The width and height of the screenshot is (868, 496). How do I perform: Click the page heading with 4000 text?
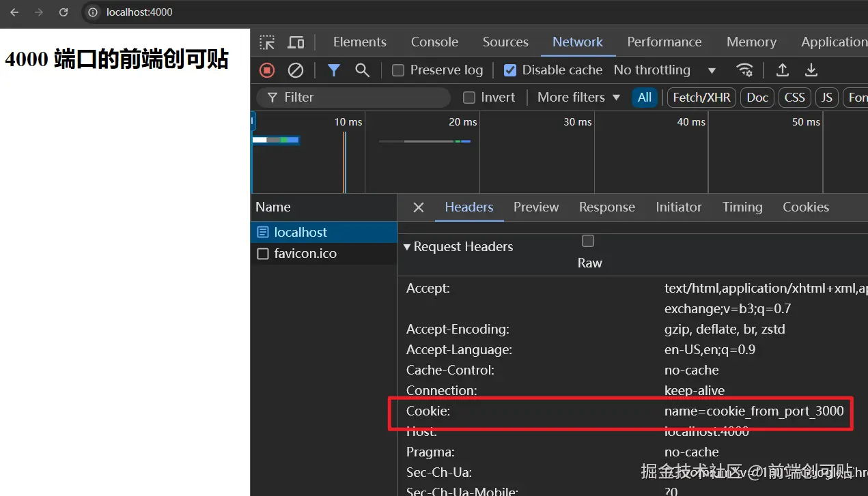[117, 59]
